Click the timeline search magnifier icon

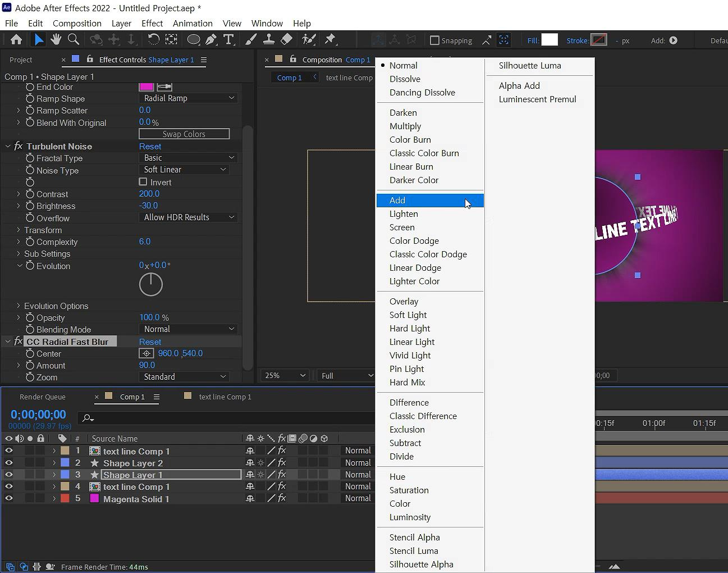click(88, 417)
